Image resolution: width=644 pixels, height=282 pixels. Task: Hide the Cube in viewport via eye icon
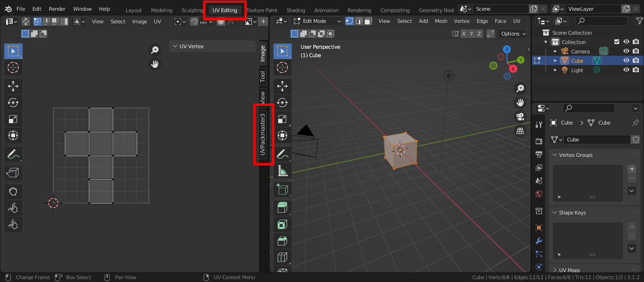point(626,60)
